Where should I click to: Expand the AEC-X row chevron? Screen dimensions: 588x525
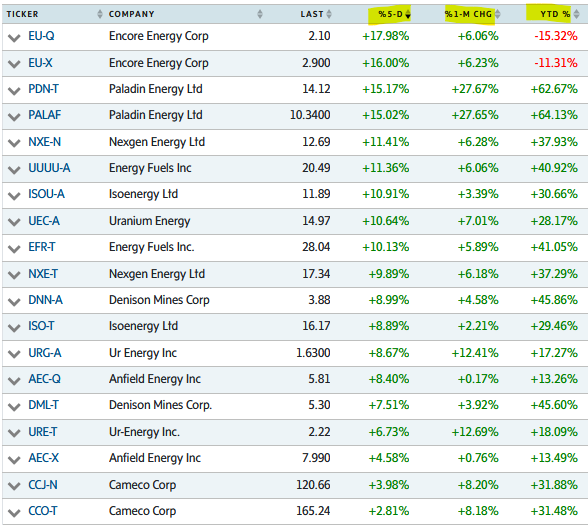click(x=14, y=460)
